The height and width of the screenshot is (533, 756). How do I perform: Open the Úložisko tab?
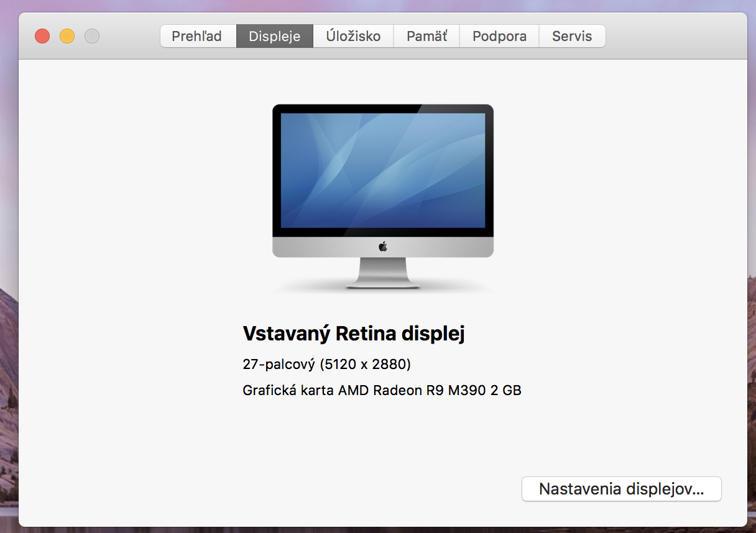pos(353,36)
